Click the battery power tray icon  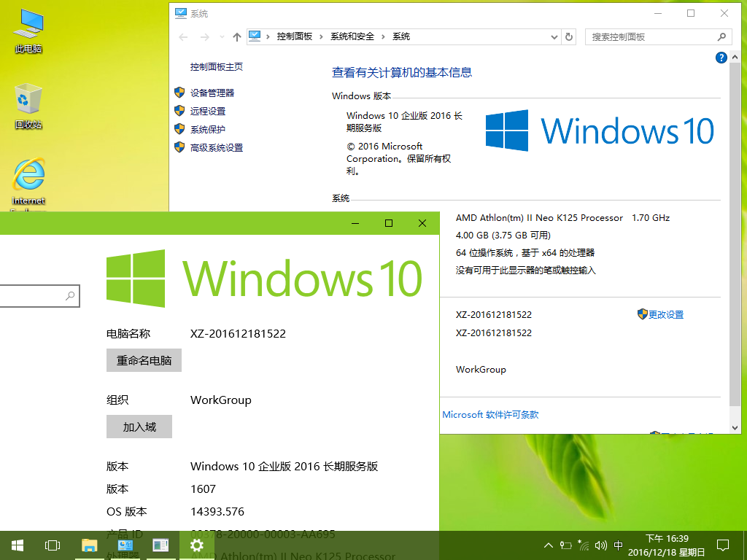[x=565, y=545]
